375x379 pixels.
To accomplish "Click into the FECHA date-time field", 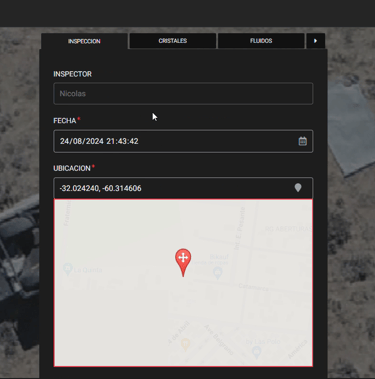I will (183, 141).
